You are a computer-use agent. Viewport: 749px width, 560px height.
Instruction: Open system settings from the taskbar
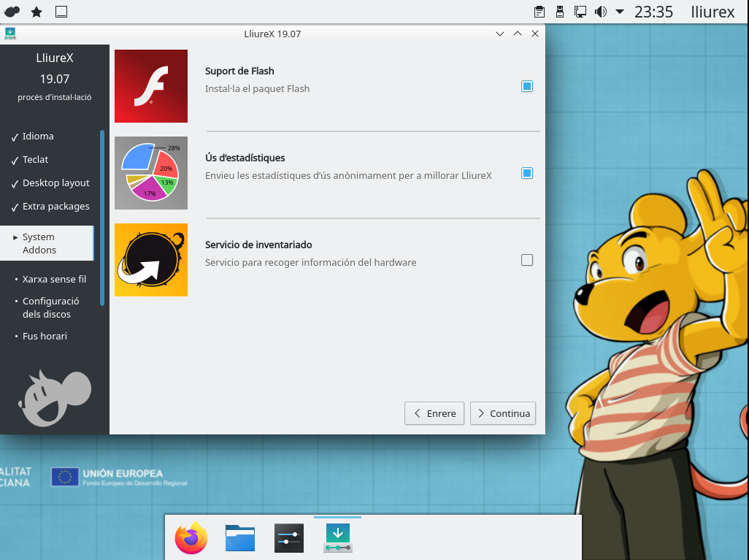tap(288, 537)
